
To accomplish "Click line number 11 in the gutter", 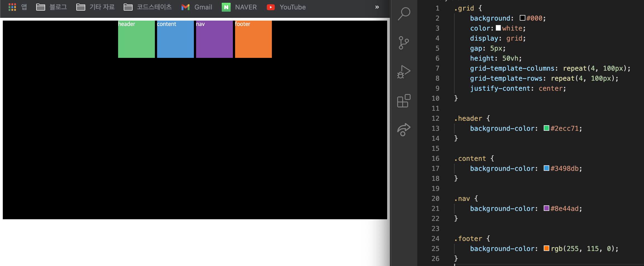I will [435, 109].
